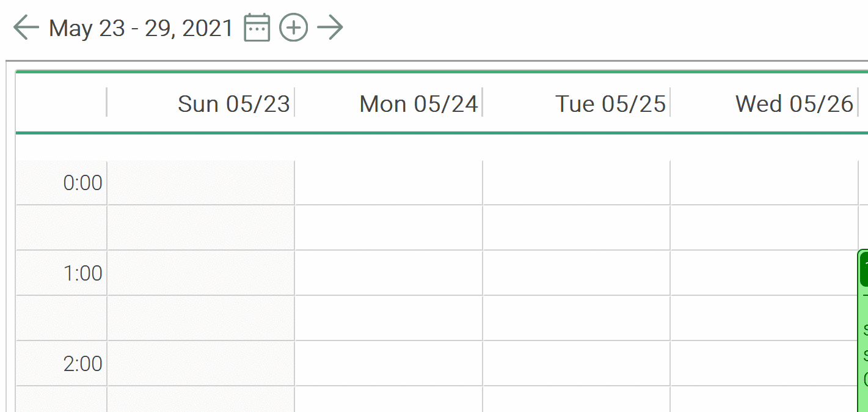Select Tuesday's 1:00 time slot
This screenshot has width=868, height=412.
click(577, 273)
